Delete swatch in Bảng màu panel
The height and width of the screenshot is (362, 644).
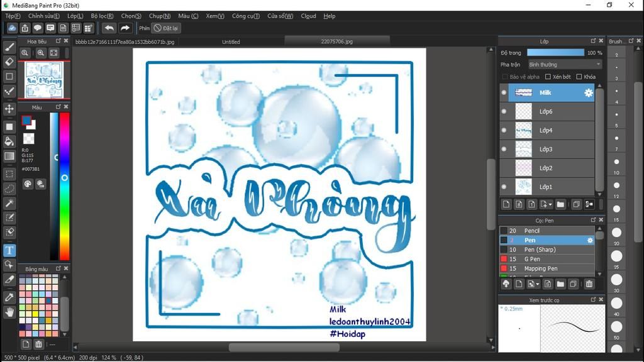point(38,344)
